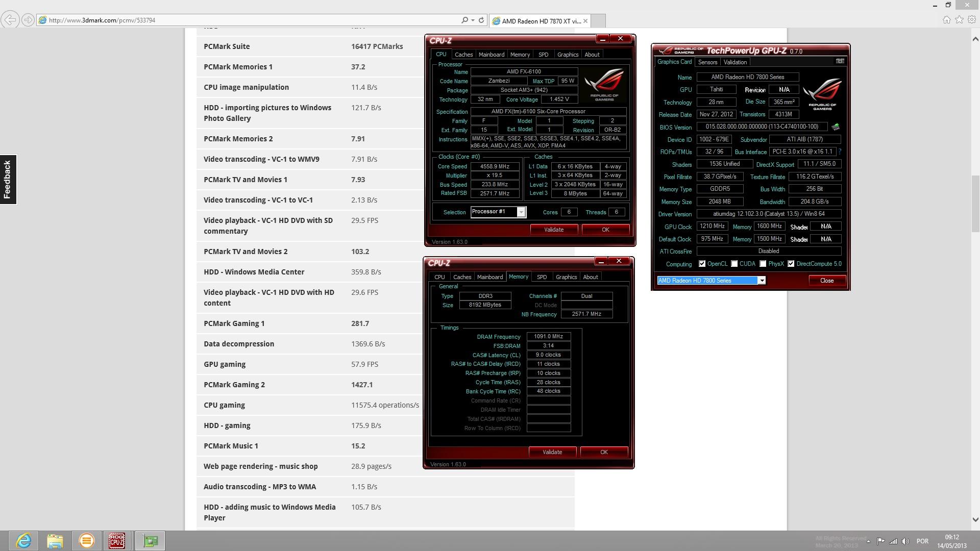Image resolution: width=980 pixels, height=551 pixels.
Task: Click Validate in the lower CPU-Z window
Action: [x=552, y=452]
